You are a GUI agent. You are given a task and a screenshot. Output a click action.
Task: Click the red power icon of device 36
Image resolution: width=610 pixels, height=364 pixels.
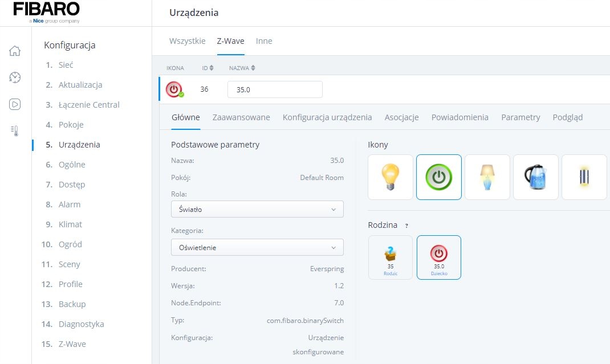tap(174, 89)
